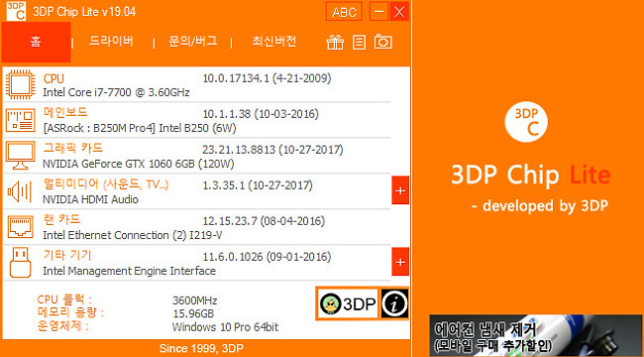Go to the 홈 tab
644x357 pixels.
[36, 42]
